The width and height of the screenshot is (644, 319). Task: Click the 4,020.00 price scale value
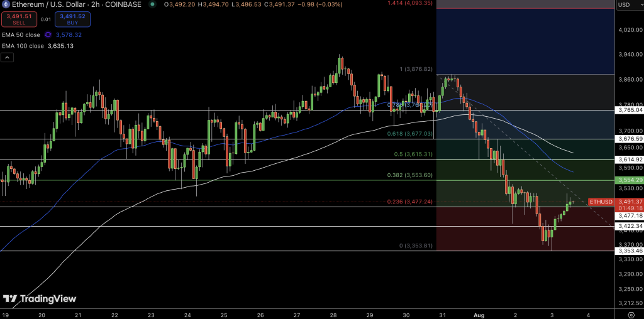click(x=630, y=30)
